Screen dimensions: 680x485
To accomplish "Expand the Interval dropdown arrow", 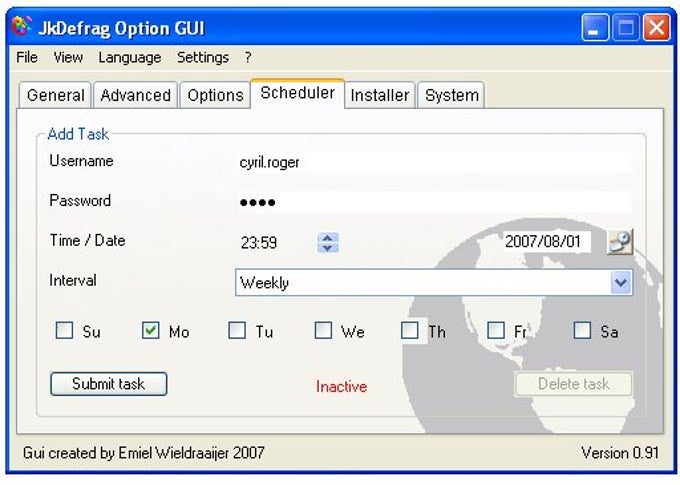I will [x=621, y=282].
